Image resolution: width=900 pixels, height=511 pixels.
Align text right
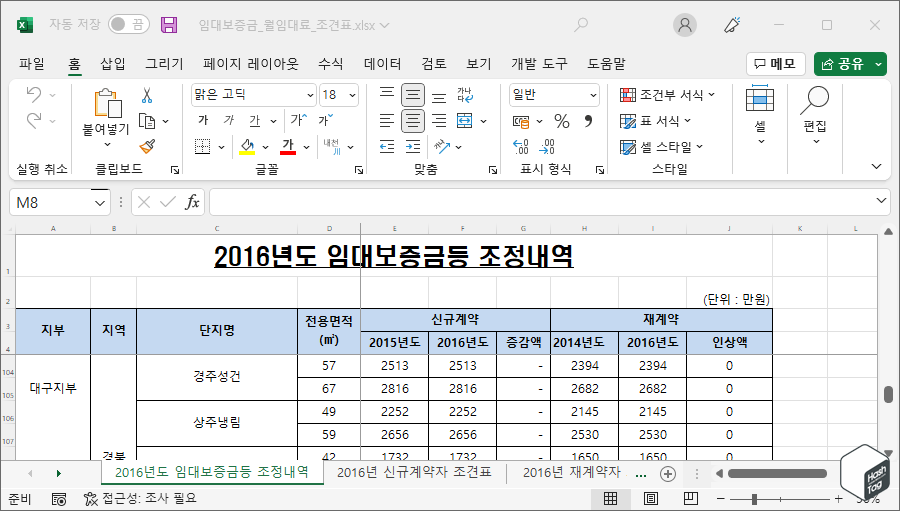coord(439,121)
